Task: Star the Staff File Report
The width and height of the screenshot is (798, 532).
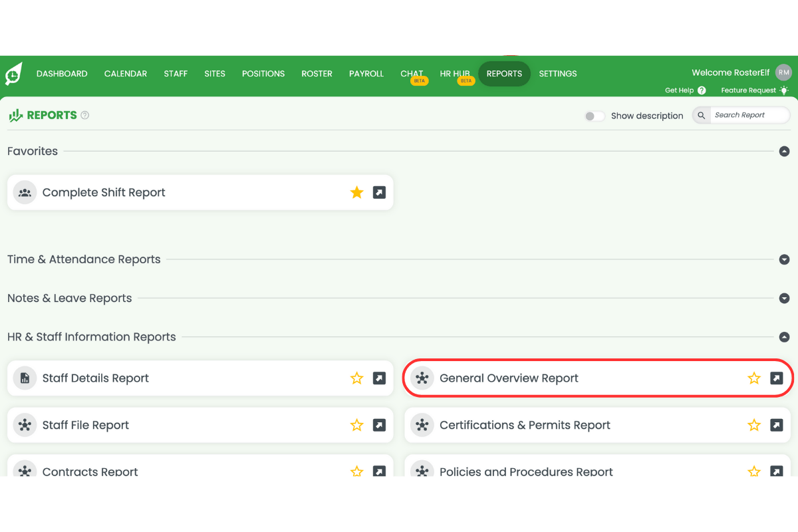Action: click(357, 425)
